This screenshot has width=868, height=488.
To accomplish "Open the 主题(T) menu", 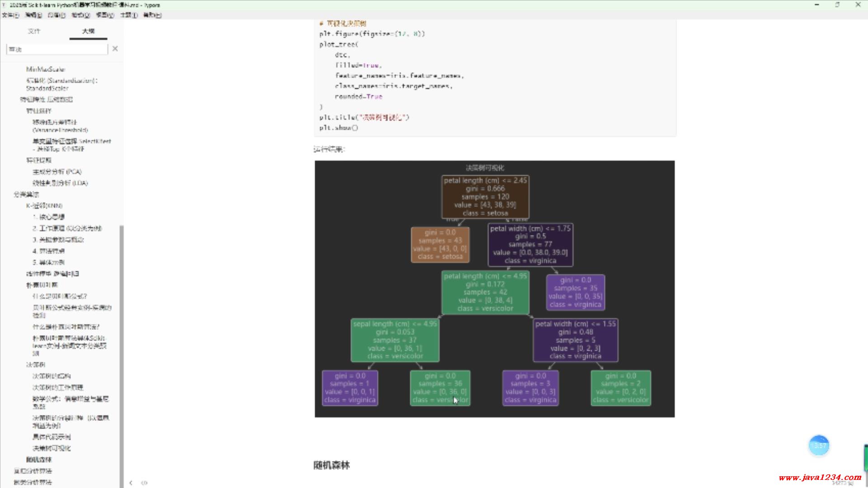I will (128, 15).
